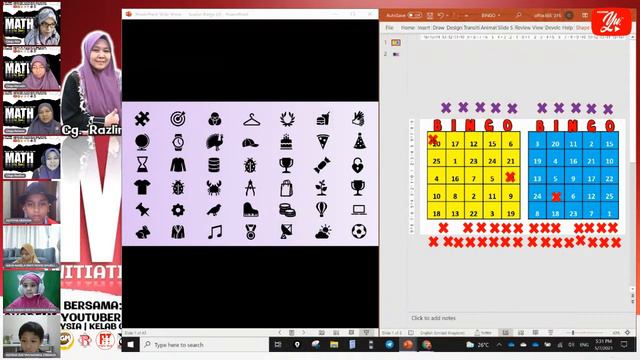Screen dimensions: 640x360
Task: Select slide 2 thumbnail in slide panel
Action: click(x=396, y=54)
